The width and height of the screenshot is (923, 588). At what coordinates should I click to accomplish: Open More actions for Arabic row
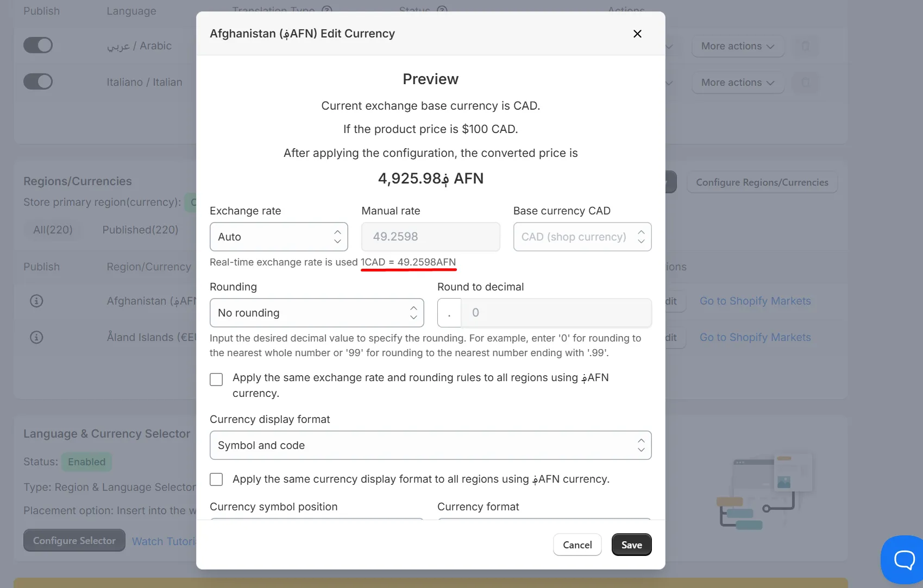pos(738,46)
